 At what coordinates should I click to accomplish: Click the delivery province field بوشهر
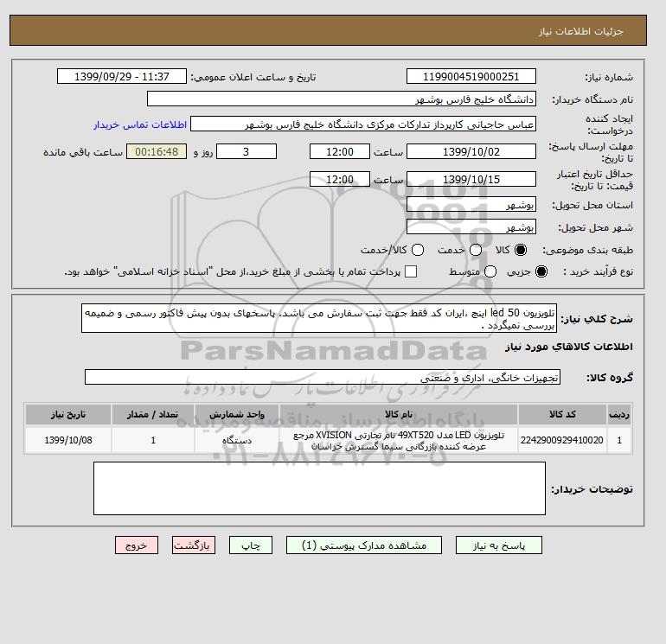pyautogui.click(x=471, y=205)
